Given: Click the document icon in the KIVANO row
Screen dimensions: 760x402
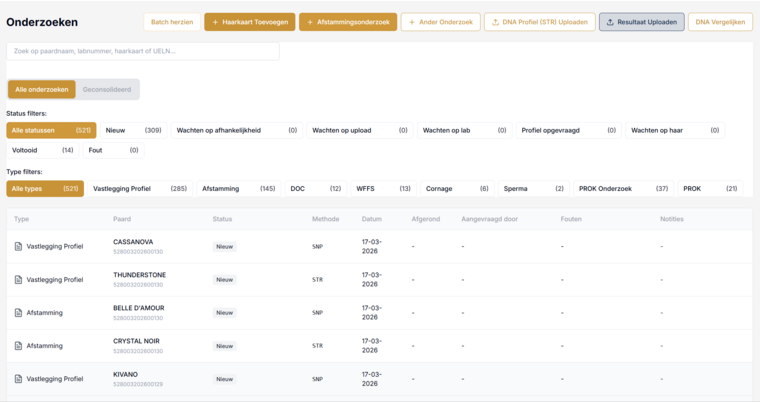Looking at the screenshot, I should [18, 379].
